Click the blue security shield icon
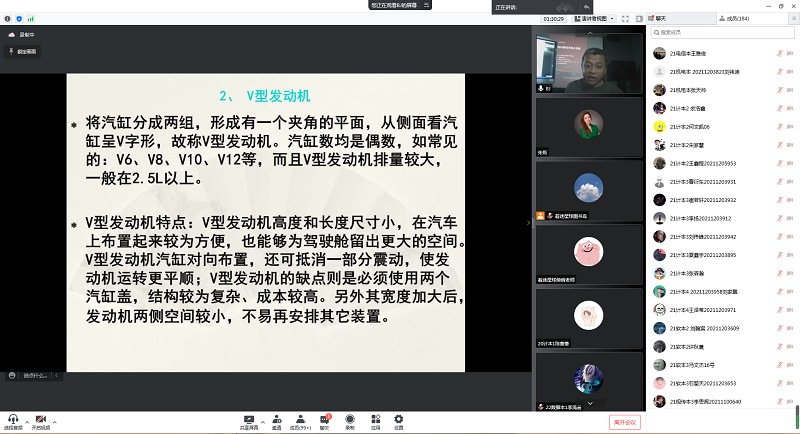The width and height of the screenshot is (800, 434). click(x=19, y=18)
